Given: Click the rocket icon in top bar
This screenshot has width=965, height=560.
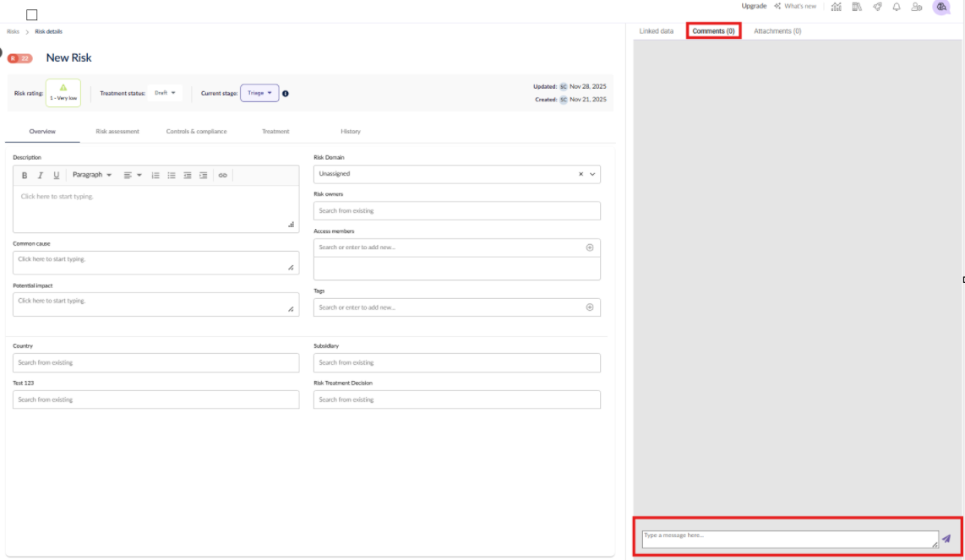Looking at the screenshot, I should [877, 7].
